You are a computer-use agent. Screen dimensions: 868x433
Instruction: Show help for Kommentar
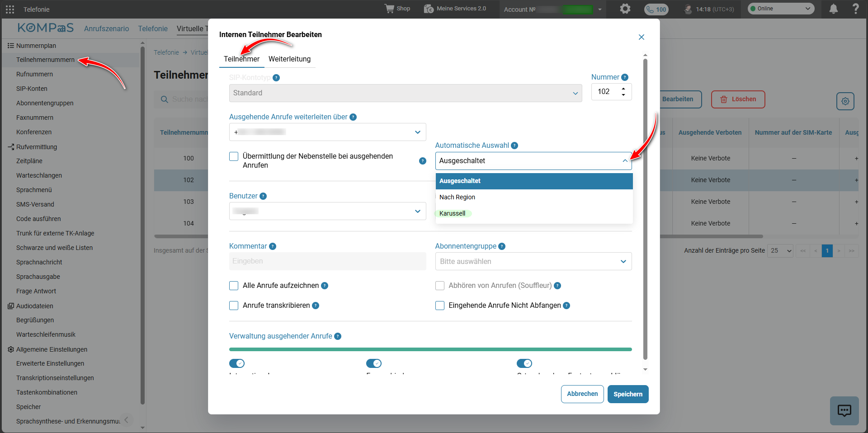273,246
